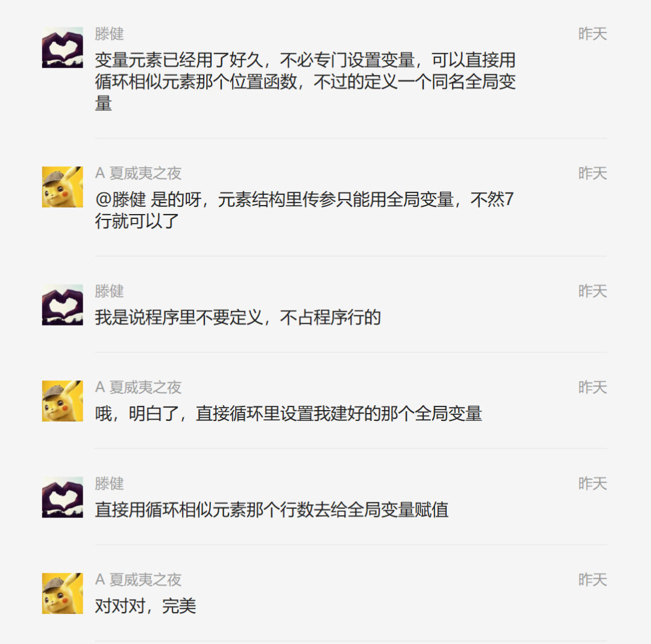Click Pikachu avatar next to 对对对，完美
The width and height of the screenshot is (651, 644).
62,593
